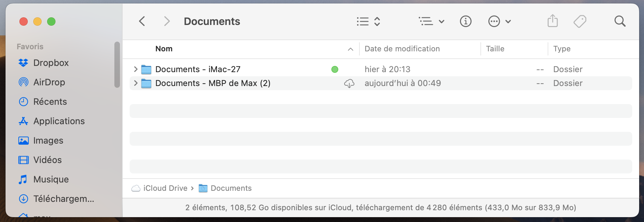
Task: Expand the Documents - MBP de Max (2) folder
Action: [136, 83]
